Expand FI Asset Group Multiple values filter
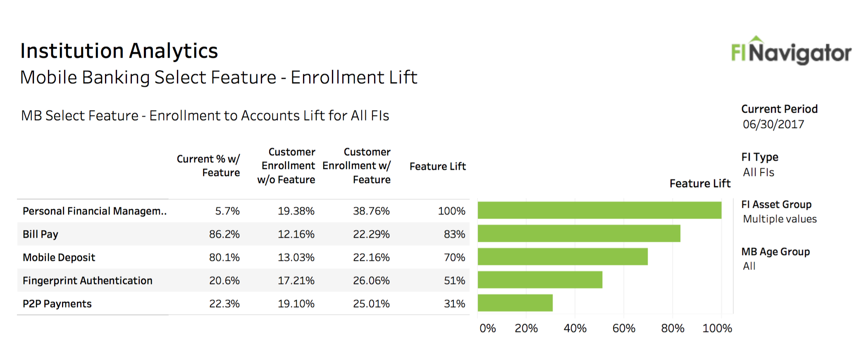 click(x=780, y=219)
